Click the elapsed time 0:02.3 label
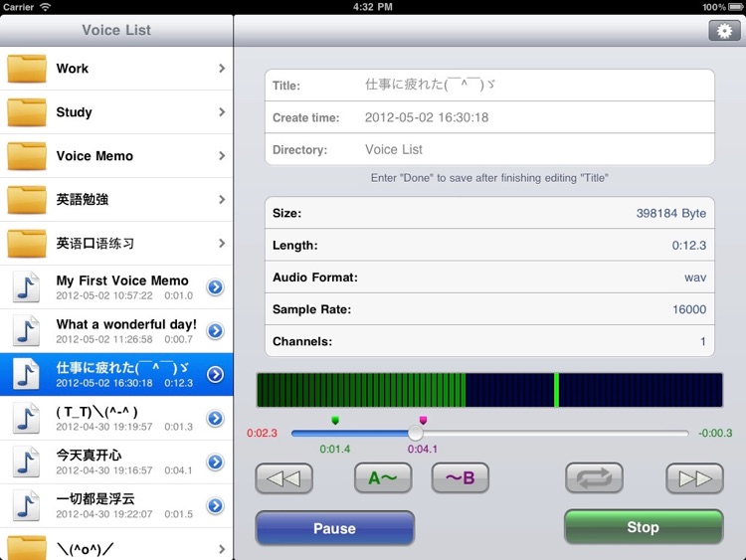 point(263,433)
